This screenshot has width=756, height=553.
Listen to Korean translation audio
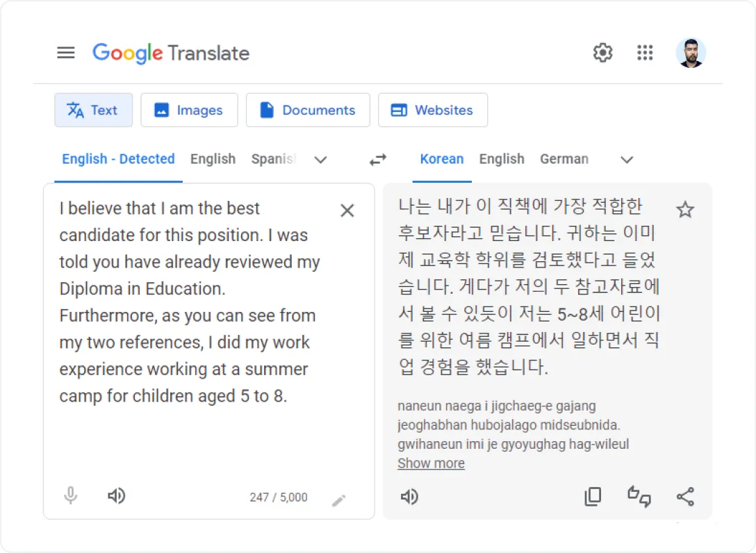409,497
